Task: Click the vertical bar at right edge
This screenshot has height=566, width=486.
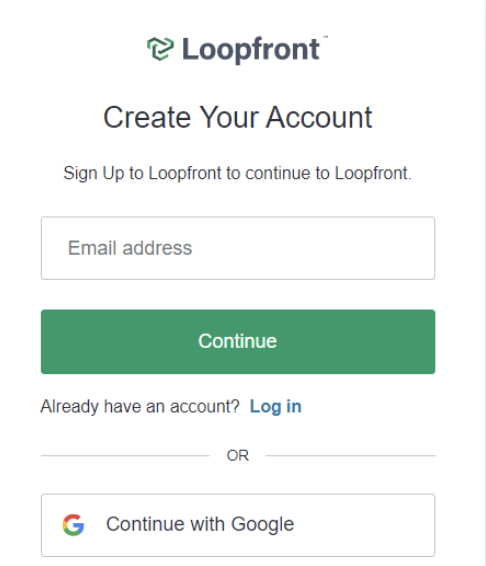Action: [x=484, y=283]
